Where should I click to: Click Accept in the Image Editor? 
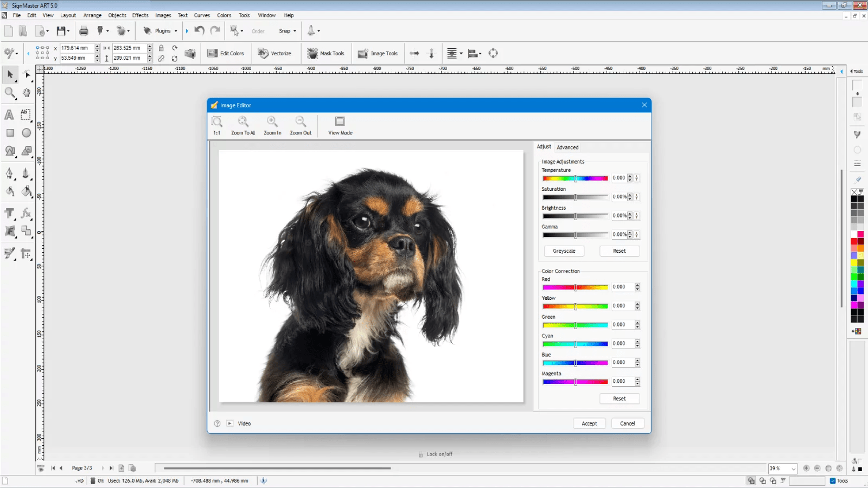(x=589, y=423)
